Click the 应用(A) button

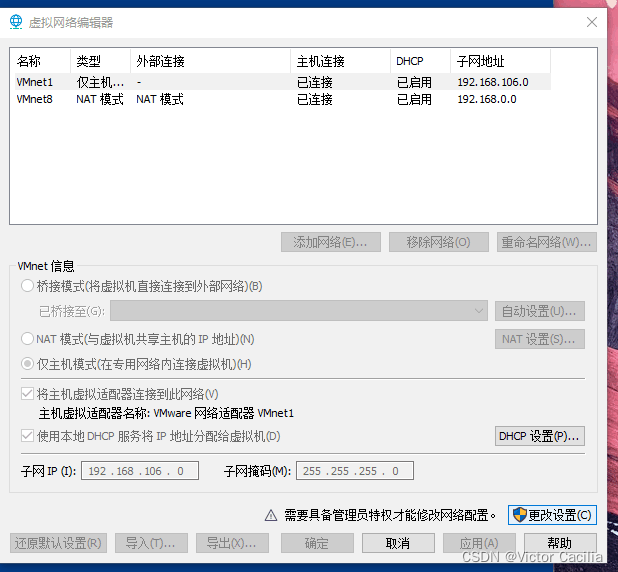pyautogui.click(x=479, y=543)
